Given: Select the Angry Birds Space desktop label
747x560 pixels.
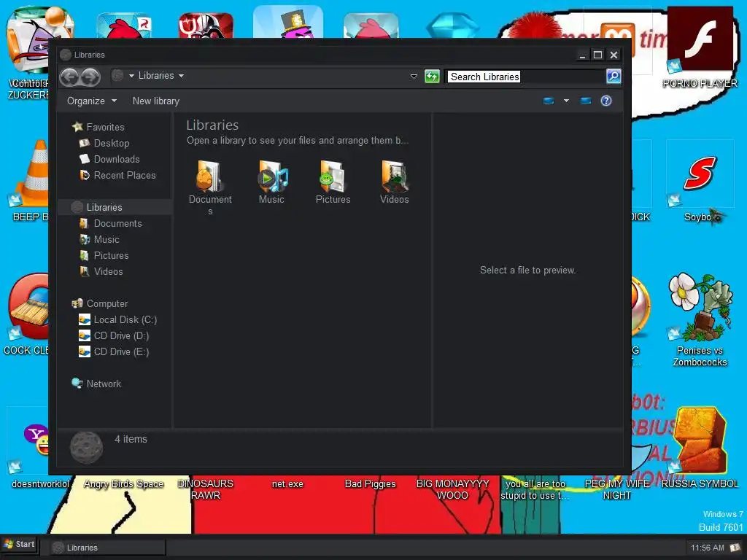Looking at the screenshot, I should tap(123, 484).
